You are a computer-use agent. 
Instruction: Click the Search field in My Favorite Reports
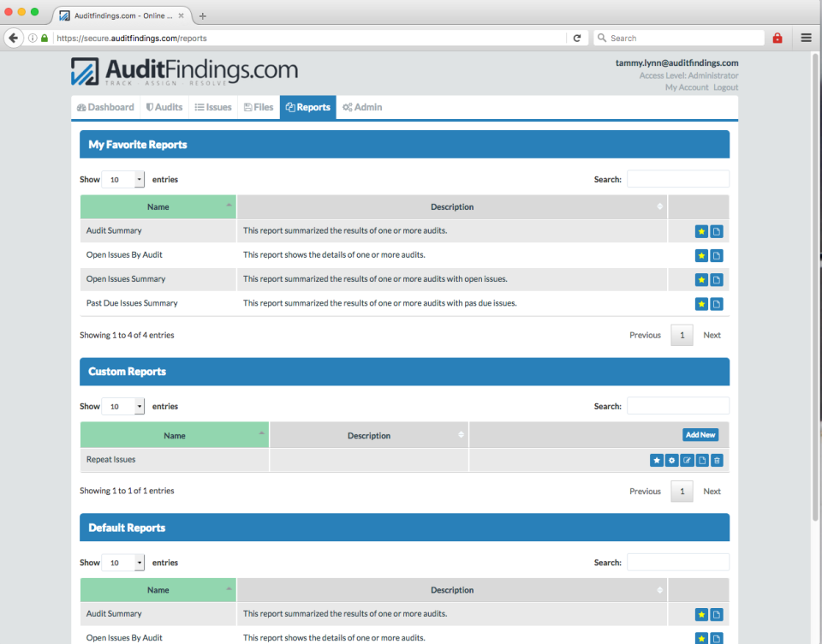[678, 179]
